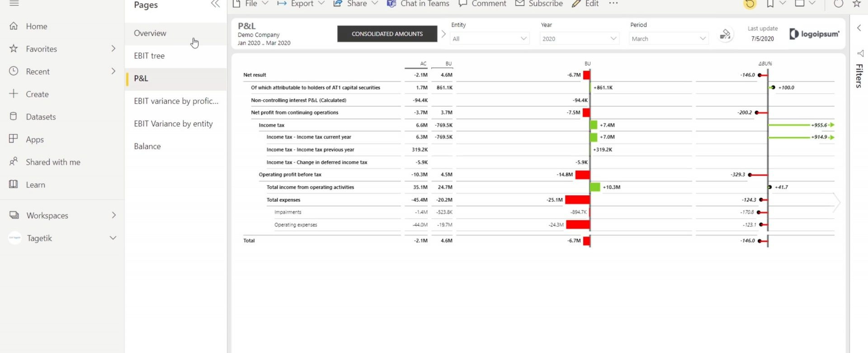
Task: Open the Export menu
Action: (x=301, y=4)
